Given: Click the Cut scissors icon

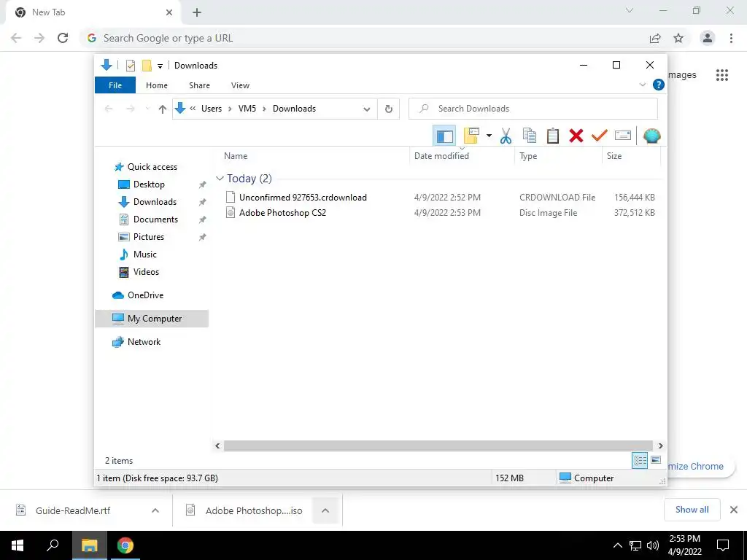Looking at the screenshot, I should click(506, 136).
